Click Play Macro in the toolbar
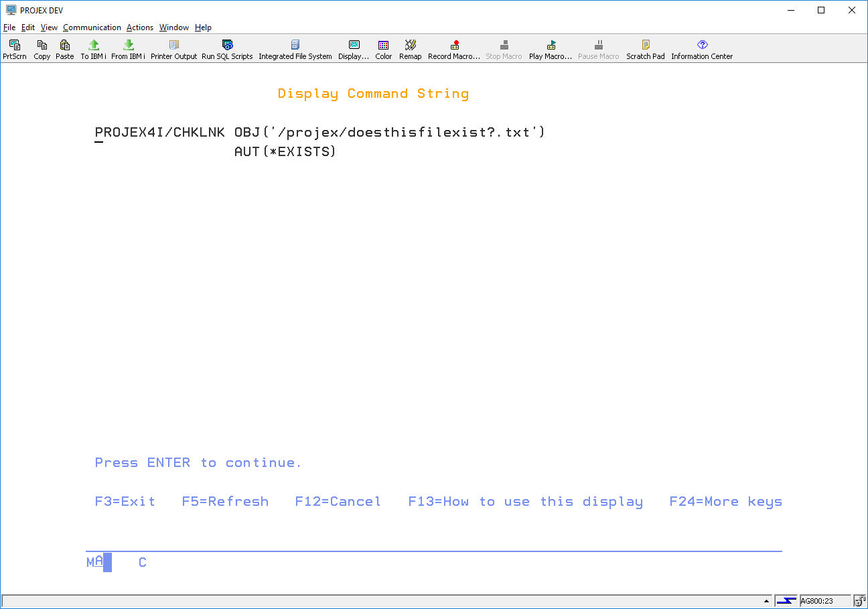Screen dimensions: 868x609 [x=551, y=50]
